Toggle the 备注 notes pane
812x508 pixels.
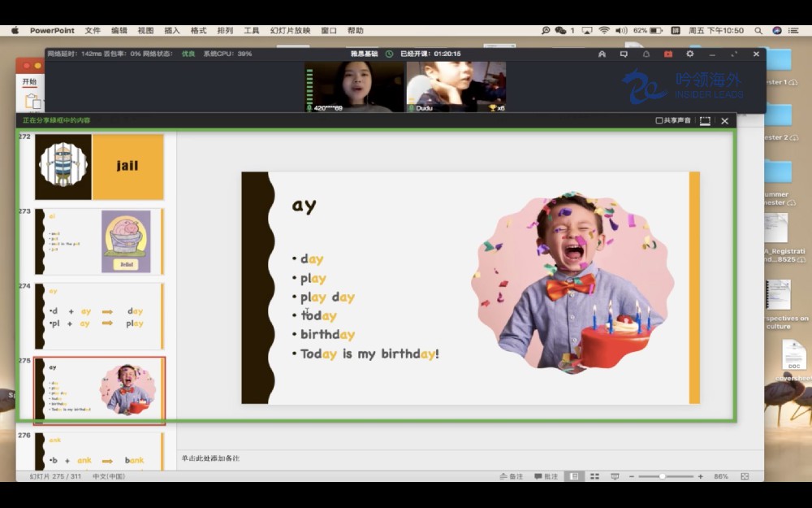pyautogui.click(x=511, y=476)
